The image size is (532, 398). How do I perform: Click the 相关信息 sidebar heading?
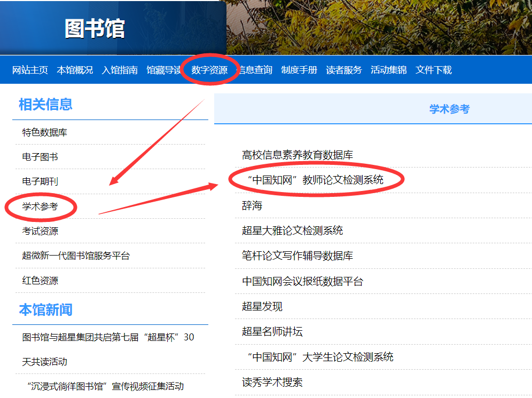pyautogui.click(x=45, y=104)
